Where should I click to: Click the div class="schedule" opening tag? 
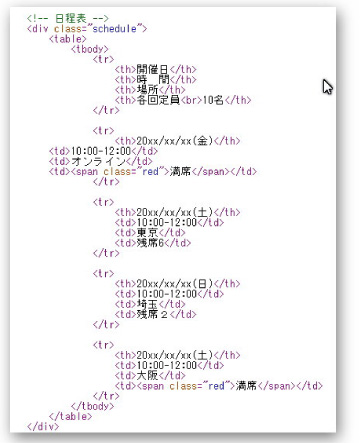(87, 28)
